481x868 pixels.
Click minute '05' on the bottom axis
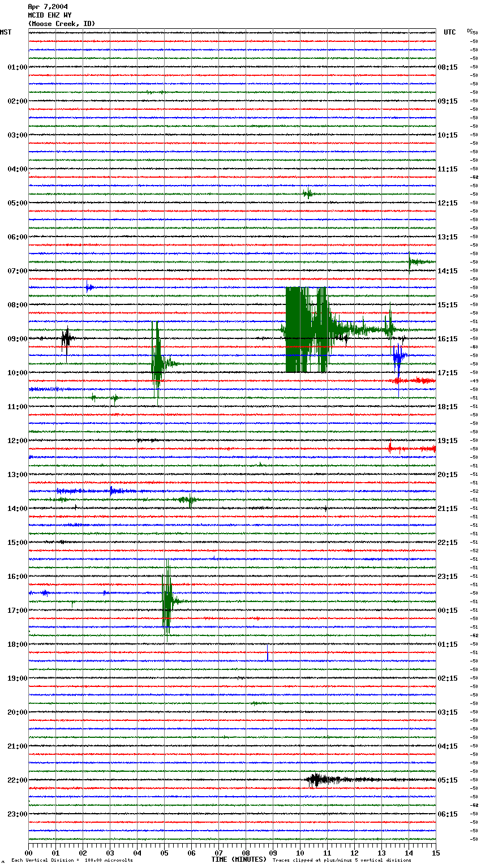164,853
